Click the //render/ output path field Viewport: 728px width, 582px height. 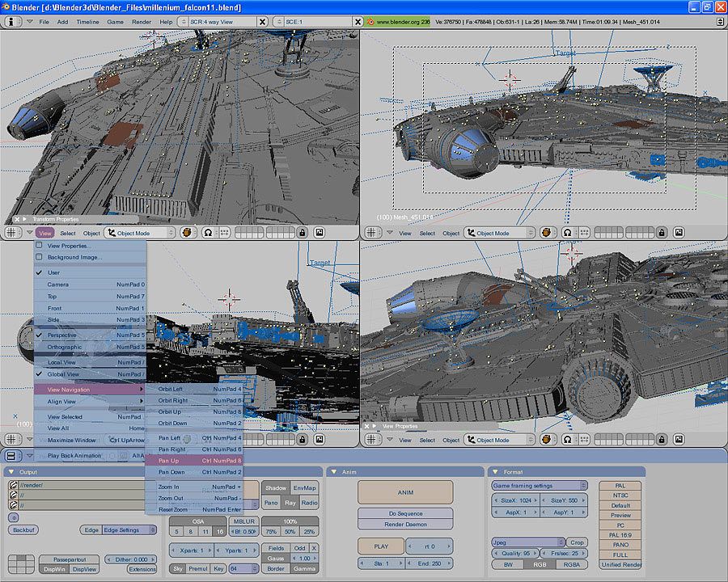coord(82,486)
